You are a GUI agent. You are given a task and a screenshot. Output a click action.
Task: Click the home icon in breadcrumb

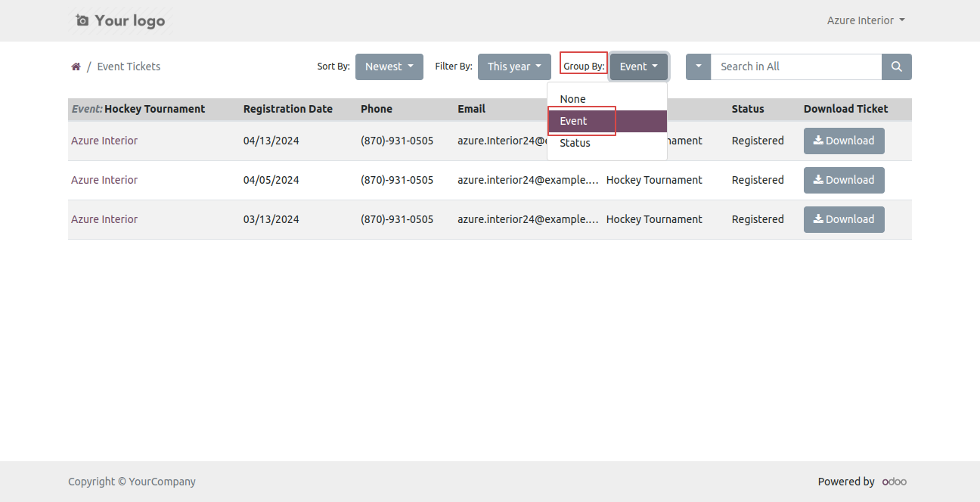[76, 67]
